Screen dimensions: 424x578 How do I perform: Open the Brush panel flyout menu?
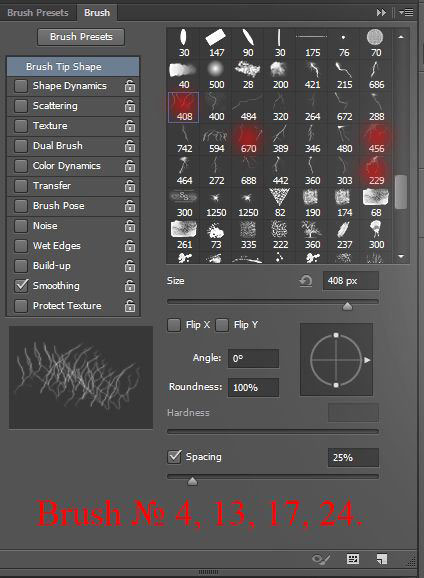(x=406, y=13)
